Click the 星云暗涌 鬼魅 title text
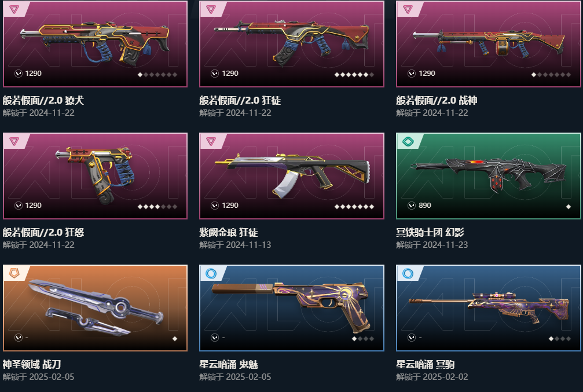This screenshot has height=392, width=583. (x=229, y=364)
